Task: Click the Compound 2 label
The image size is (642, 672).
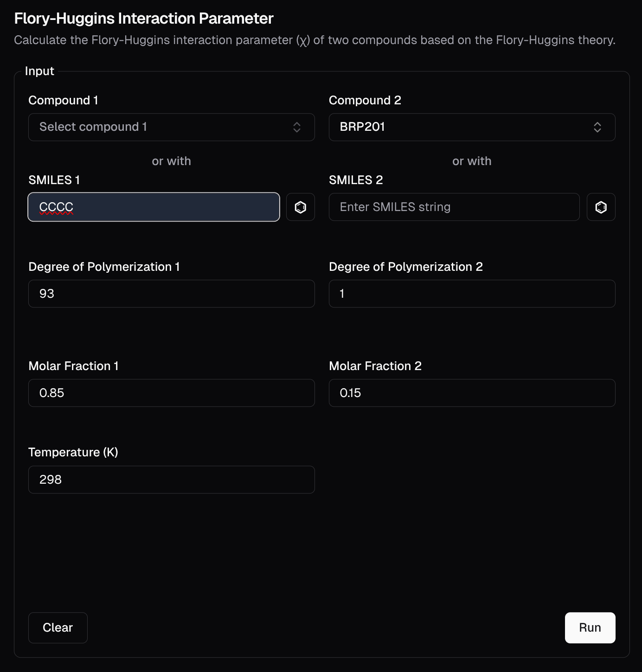Action: pyautogui.click(x=365, y=100)
